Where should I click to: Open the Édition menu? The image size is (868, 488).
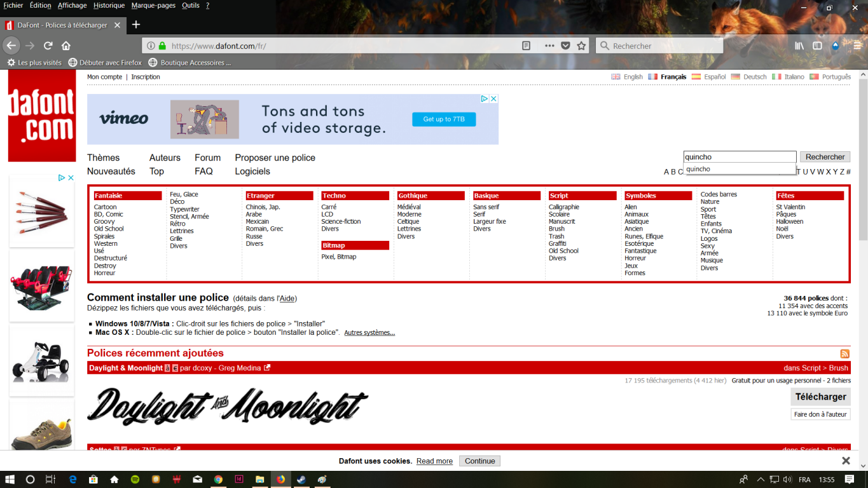point(40,5)
